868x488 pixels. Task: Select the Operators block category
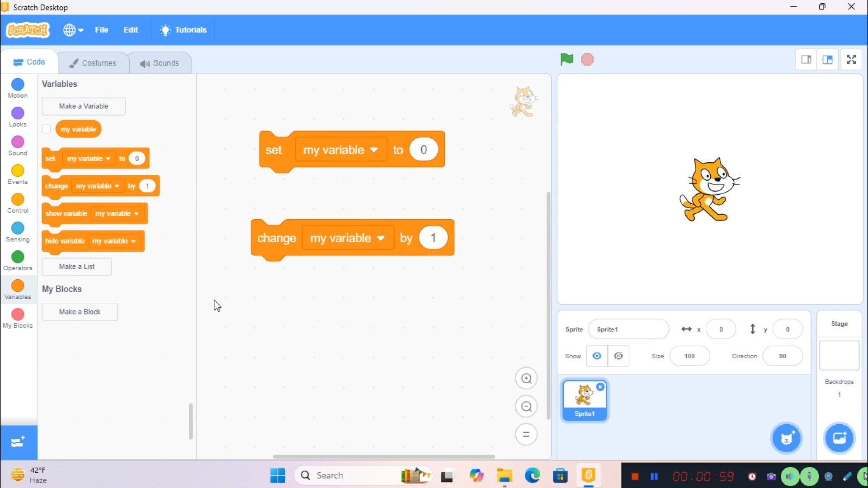pyautogui.click(x=18, y=261)
